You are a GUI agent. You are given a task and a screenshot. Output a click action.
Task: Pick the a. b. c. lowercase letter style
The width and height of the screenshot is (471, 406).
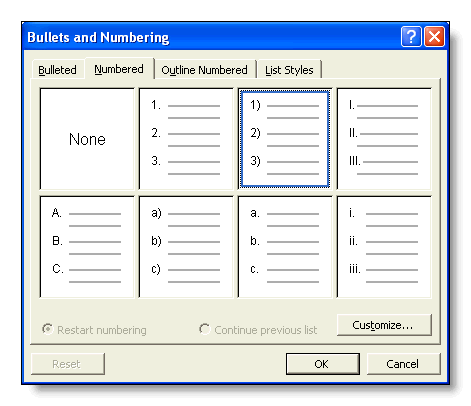285,247
